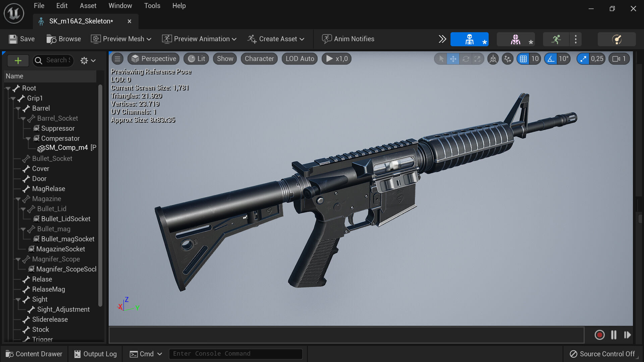Image resolution: width=644 pixels, height=362 pixels.
Task: Activate the Scale gizmo tool
Action: 477,59
